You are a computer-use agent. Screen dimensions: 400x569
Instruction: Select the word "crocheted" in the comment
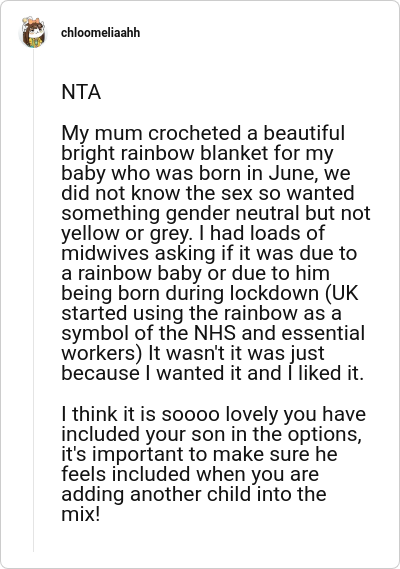tap(195, 133)
